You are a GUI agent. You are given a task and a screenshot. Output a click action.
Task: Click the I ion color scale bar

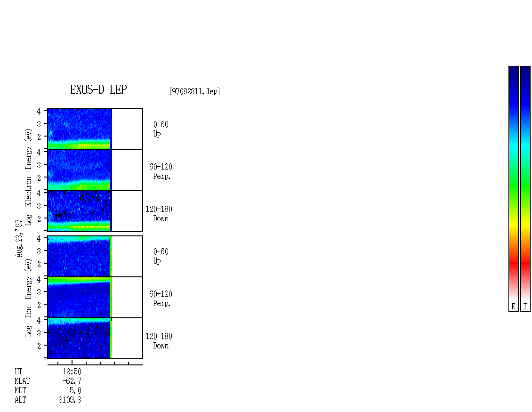[525, 184]
